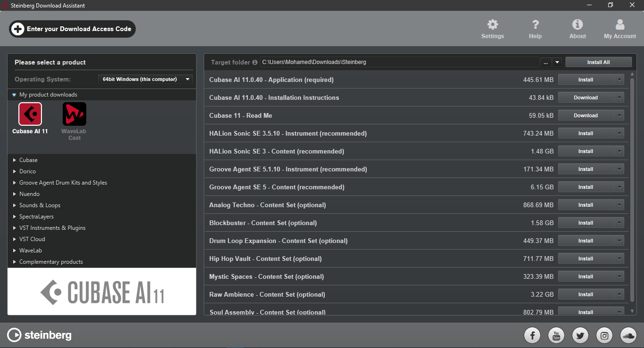
Task: Expand the WaveLab category
Action: click(15, 251)
